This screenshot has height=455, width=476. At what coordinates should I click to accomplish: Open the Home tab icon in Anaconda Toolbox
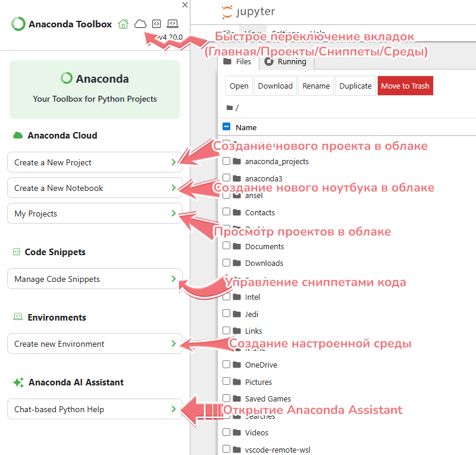123,24
